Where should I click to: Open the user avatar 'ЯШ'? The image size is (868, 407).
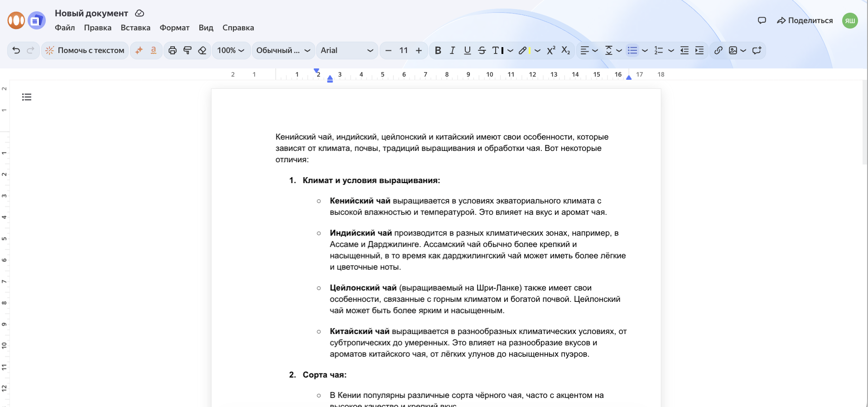click(x=850, y=20)
